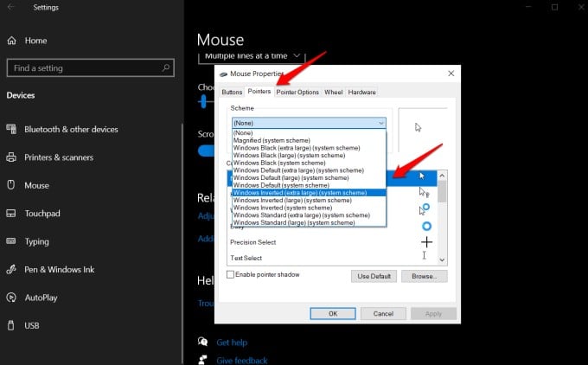Open the Scheme combo box arrow
This screenshot has height=365, width=588.
point(381,123)
